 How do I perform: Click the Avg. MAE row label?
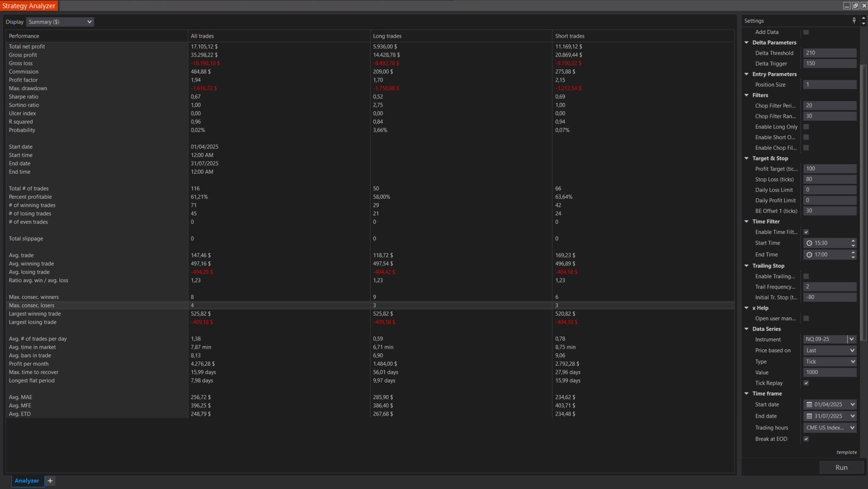pyautogui.click(x=20, y=397)
